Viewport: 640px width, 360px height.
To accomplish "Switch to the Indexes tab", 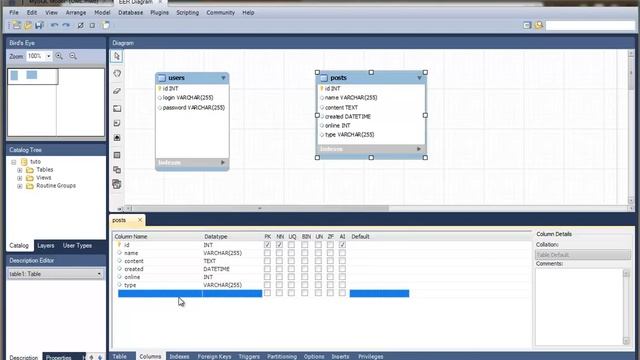I will click(x=179, y=356).
